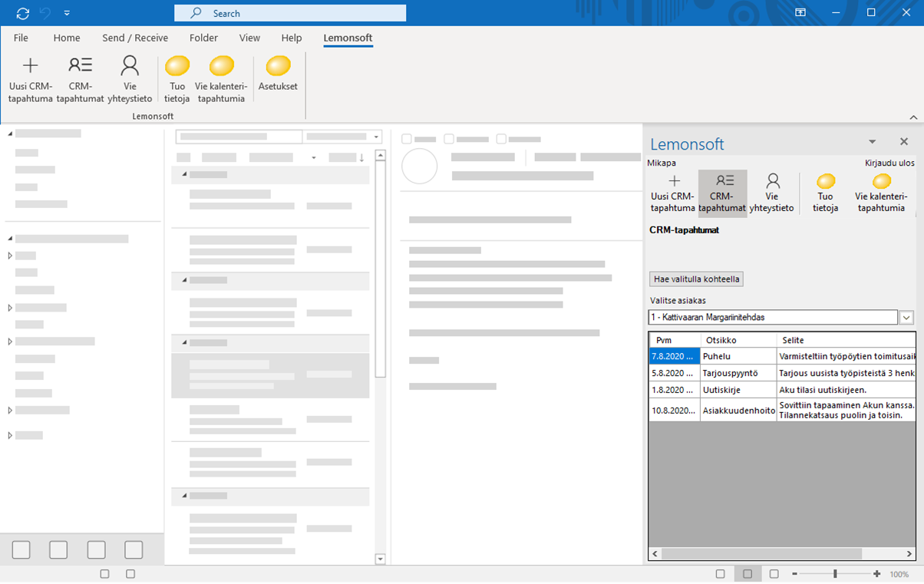This screenshot has width=924, height=584.
Task: Click the message list scroll-up arrow
Action: click(x=380, y=155)
